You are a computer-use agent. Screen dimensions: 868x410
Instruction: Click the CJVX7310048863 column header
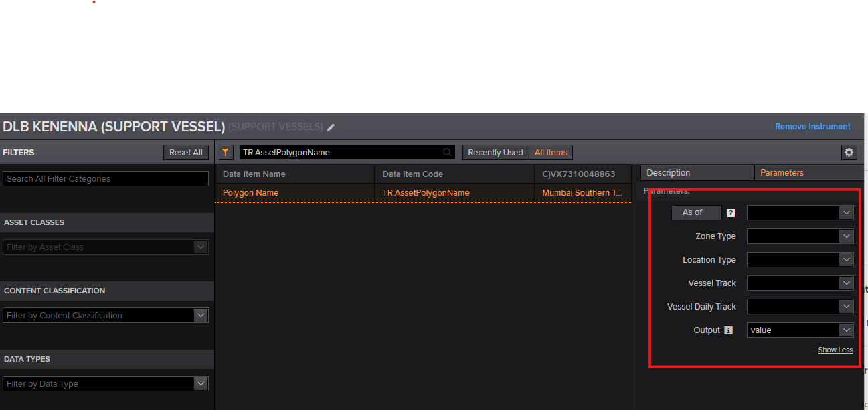click(583, 174)
